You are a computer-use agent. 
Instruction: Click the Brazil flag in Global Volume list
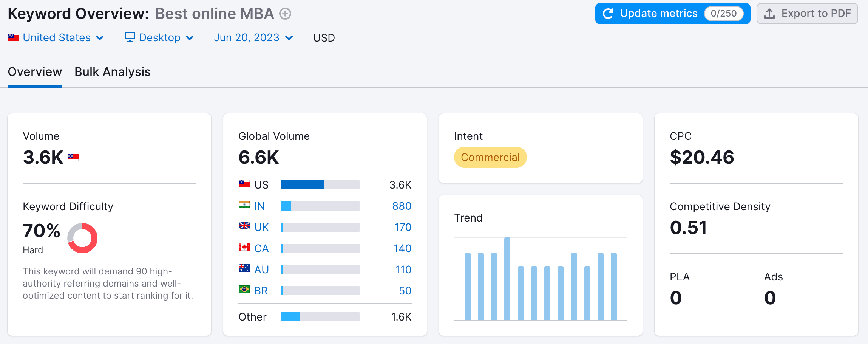(x=244, y=291)
